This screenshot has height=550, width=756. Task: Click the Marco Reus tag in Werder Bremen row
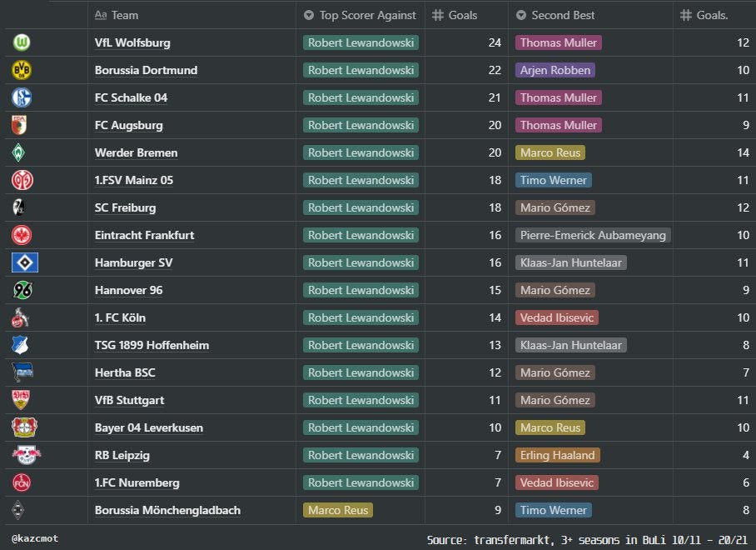550,152
